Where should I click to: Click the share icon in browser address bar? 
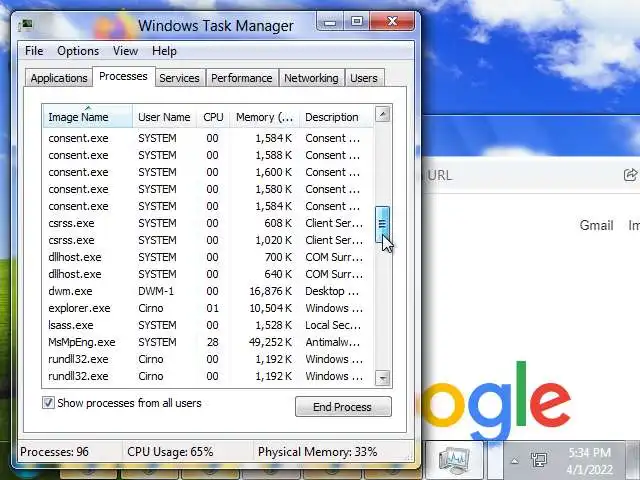[x=630, y=175]
